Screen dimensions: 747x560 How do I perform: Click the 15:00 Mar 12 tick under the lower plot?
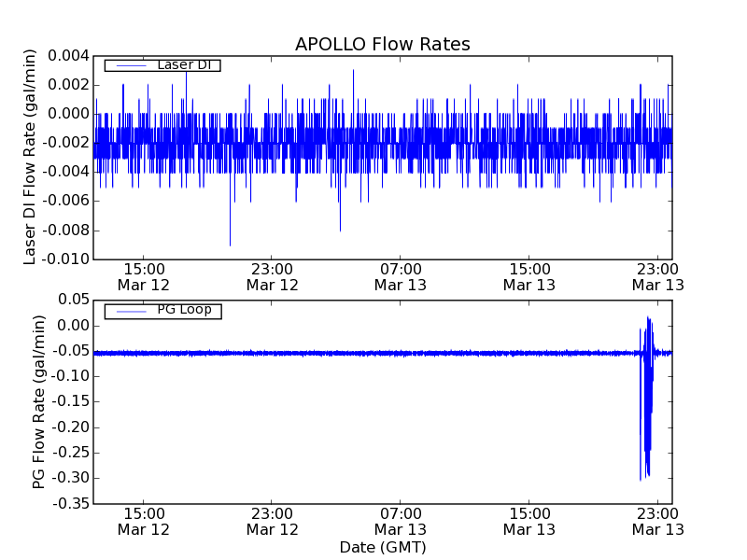tap(143, 521)
